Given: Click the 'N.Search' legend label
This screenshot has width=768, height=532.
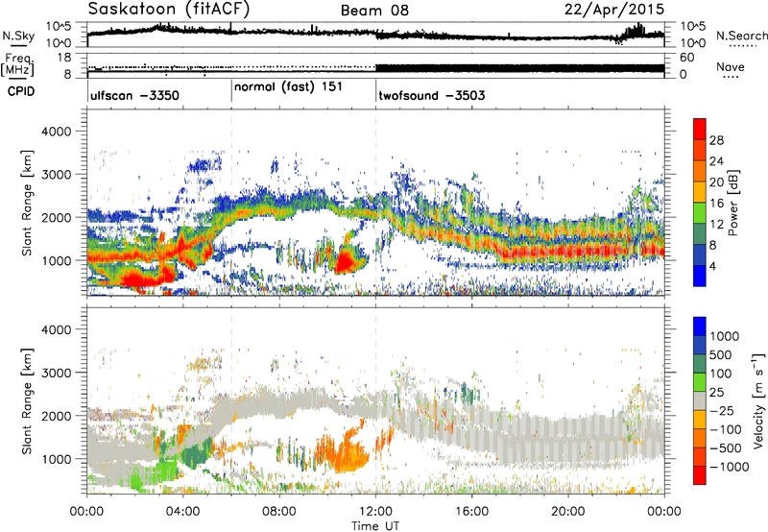Looking at the screenshot, I should point(741,36).
